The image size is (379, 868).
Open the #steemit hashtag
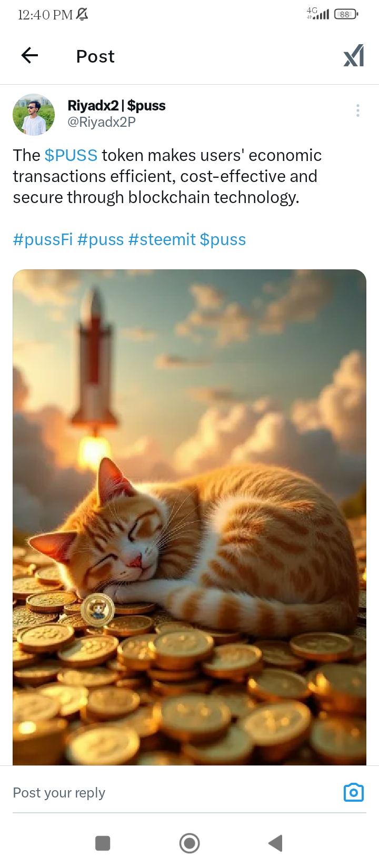click(162, 239)
